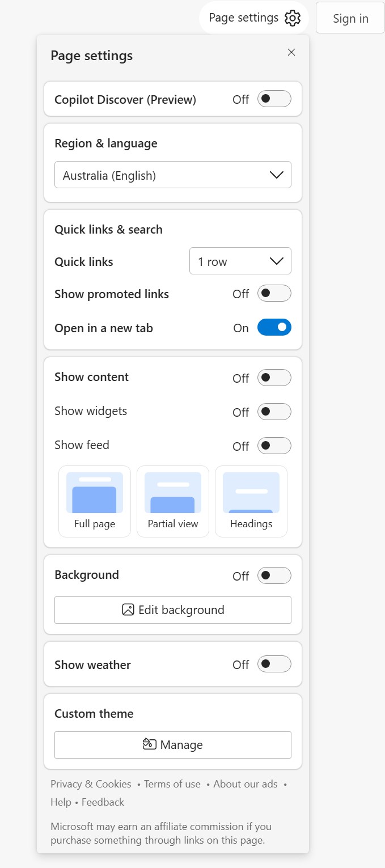Switch on the Background toggle
This screenshot has width=385, height=868.
tap(274, 575)
